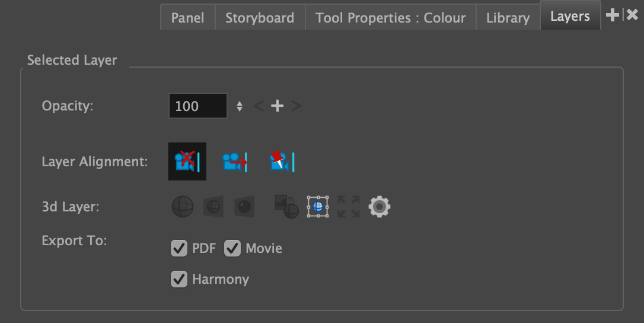The height and width of the screenshot is (323, 644).
Task: Click the Opacity value stepper arrows
Action: [240, 106]
